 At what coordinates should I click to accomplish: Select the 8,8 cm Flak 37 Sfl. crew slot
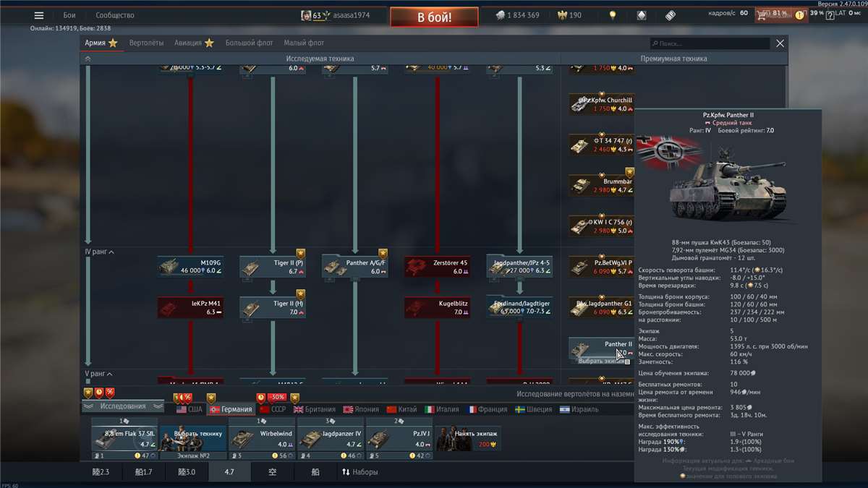[x=124, y=438]
